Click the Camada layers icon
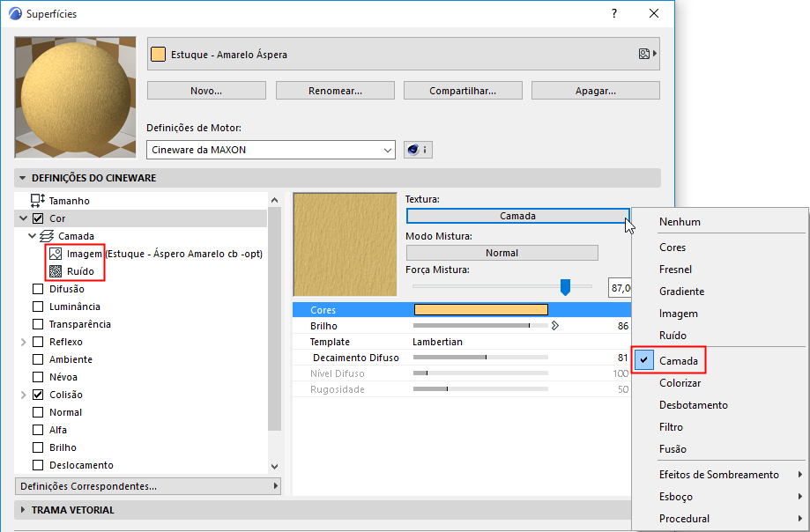Image resolution: width=810 pixels, height=532 pixels. coord(48,236)
